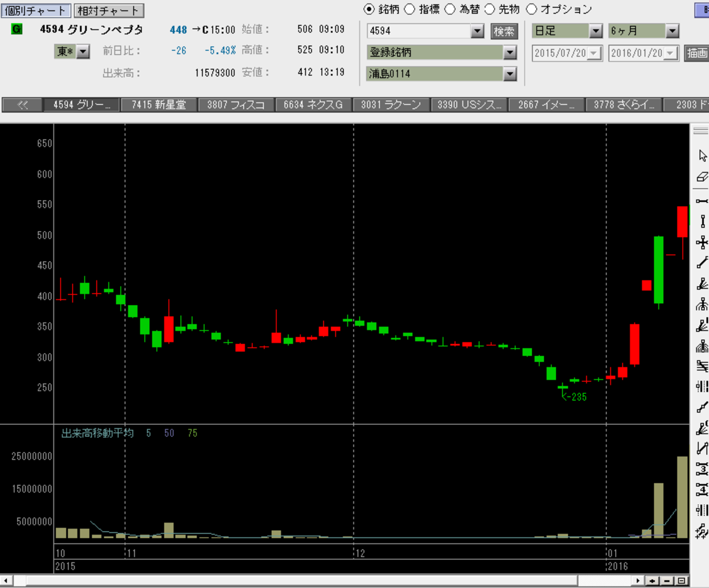Click the -5.49% change value
This screenshot has width=709, height=588.
[x=220, y=51]
